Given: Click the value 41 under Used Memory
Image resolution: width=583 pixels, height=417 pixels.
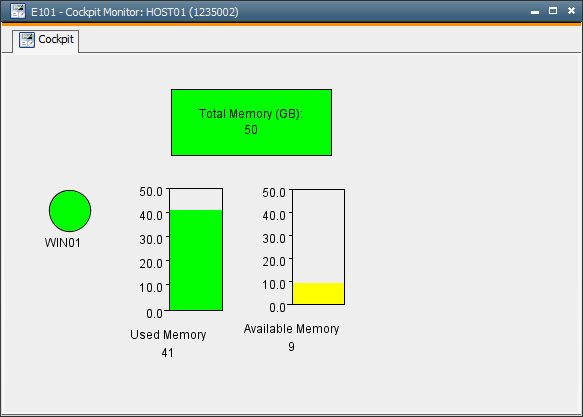Looking at the screenshot, I should click(x=167, y=352).
